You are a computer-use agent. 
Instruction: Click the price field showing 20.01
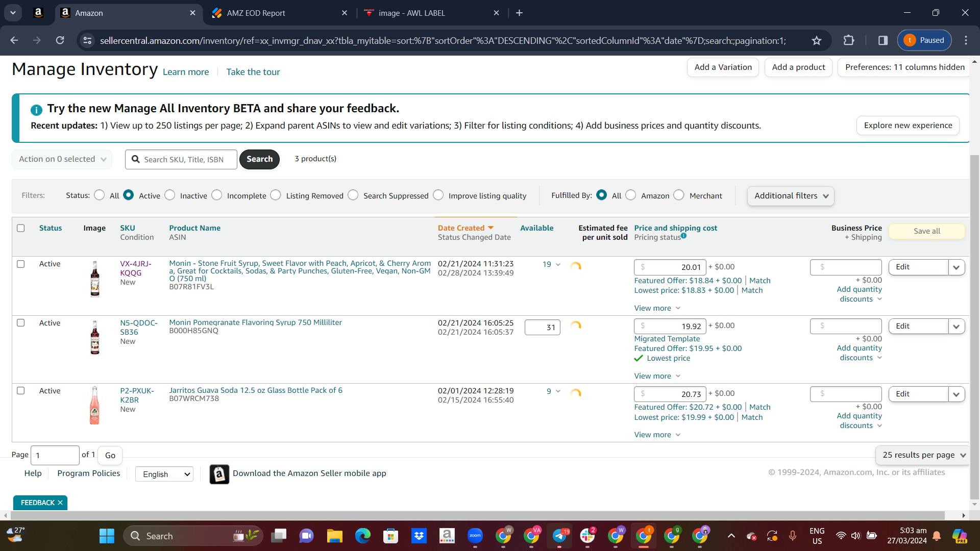click(670, 267)
